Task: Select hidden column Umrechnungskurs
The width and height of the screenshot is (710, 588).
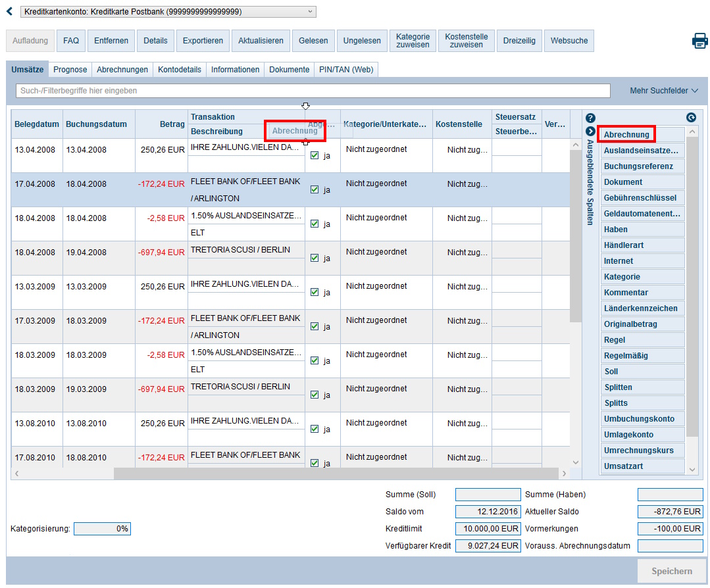Action: [642, 451]
